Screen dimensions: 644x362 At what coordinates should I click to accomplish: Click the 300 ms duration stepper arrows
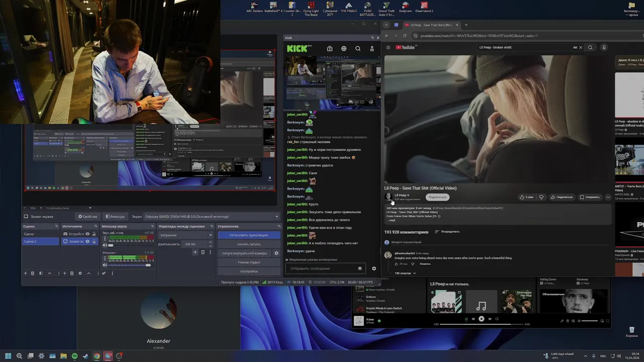tap(211, 244)
